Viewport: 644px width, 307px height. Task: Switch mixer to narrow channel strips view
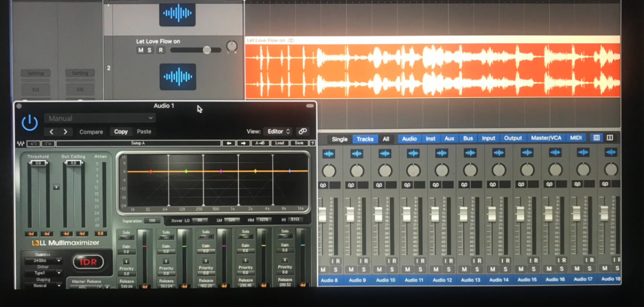596,138
